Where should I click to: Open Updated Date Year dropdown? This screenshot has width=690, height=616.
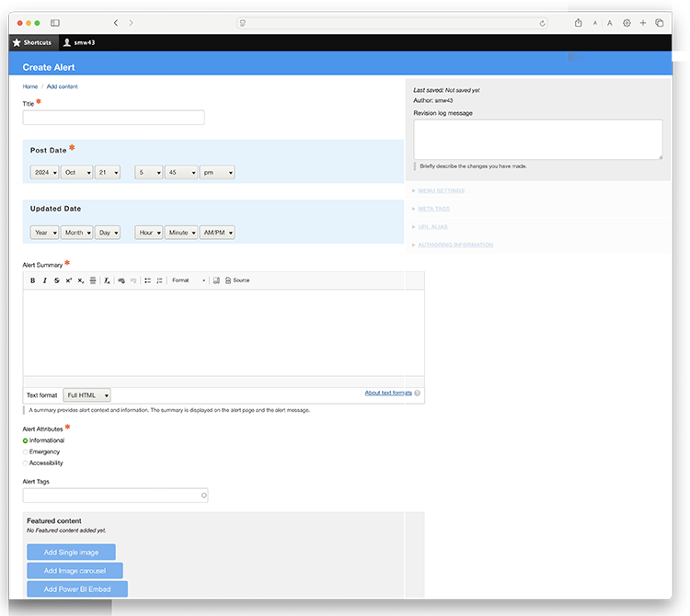click(x=44, y=233)
